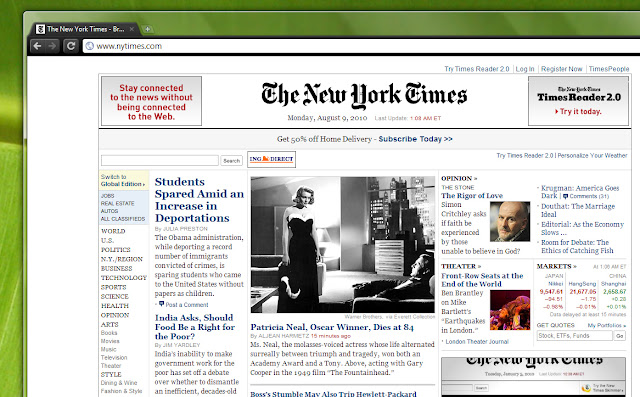Viewport: 640px width, 397px height.
Task: Go to the TECHNOLOGY section
Action: [x=124, y=278]
